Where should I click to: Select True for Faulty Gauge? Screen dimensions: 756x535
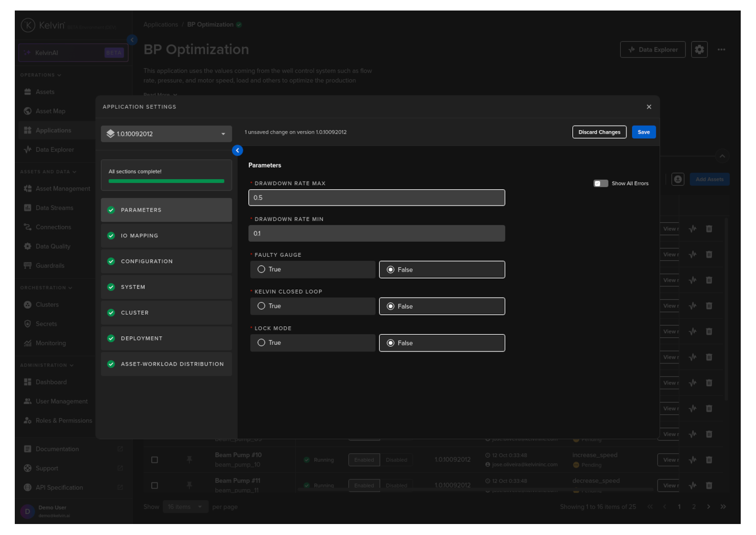click(x=262, y=269)
